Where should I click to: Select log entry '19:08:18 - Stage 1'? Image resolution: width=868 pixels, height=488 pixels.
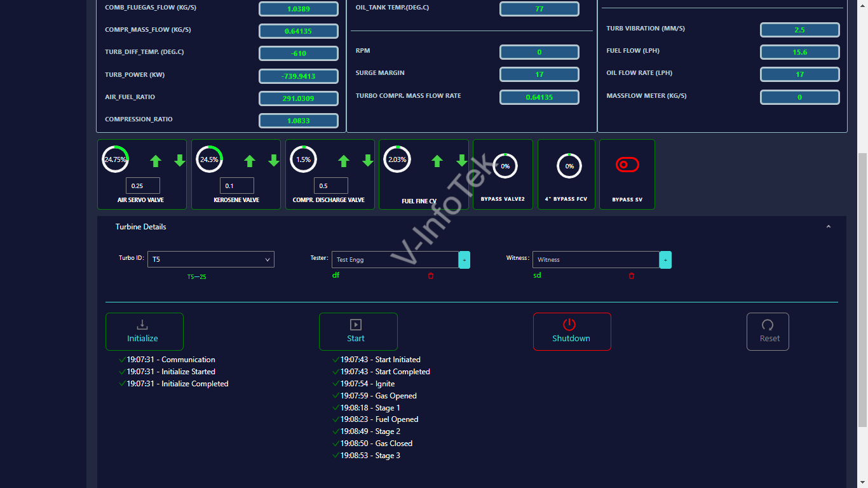pos(370,408)
